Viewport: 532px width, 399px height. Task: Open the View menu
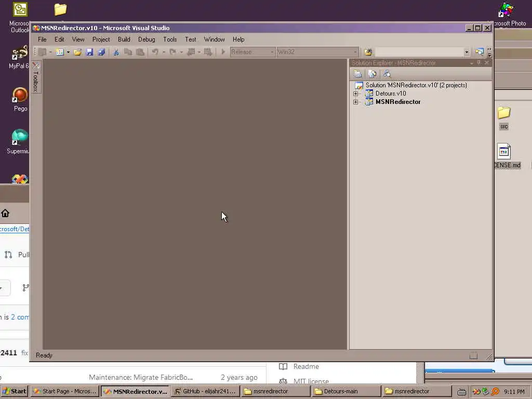click(78, 39)
